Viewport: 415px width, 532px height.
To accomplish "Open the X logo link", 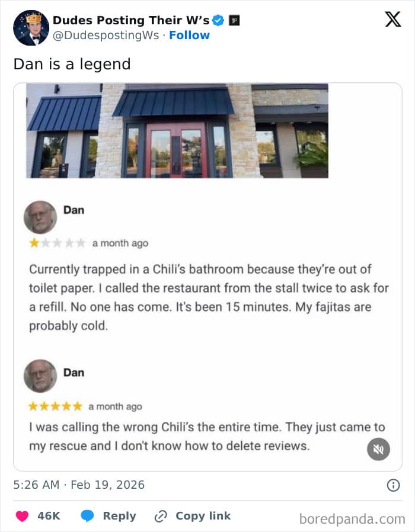I will [x=392, y=19].
